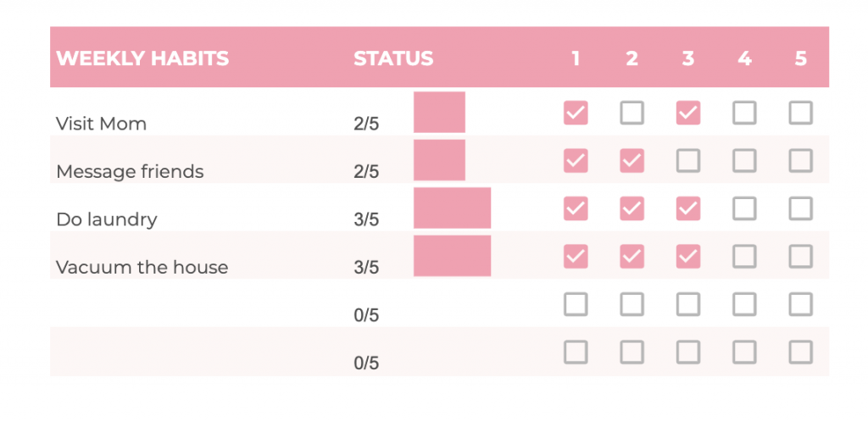The image size is (868, 421).
Task: Uncheck Vacuum the house checkbox in column 3
Action: 688,257
